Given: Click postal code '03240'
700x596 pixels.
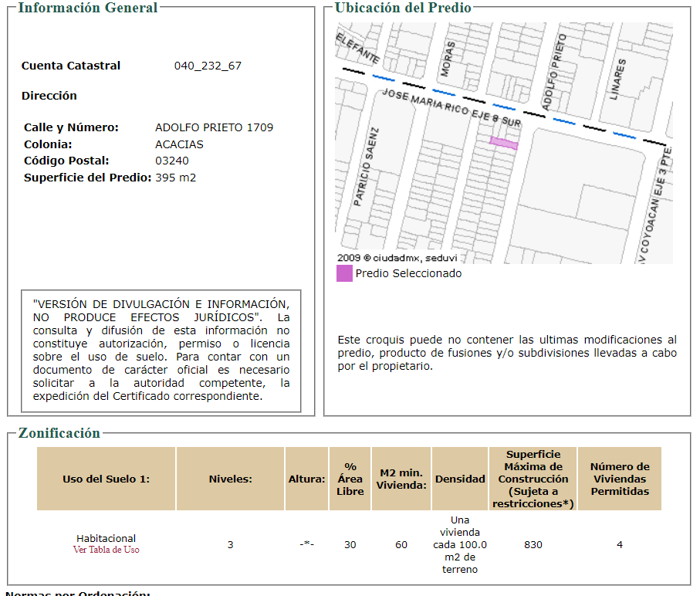Looking at the screenshot, I should click(x=172, y=161).
